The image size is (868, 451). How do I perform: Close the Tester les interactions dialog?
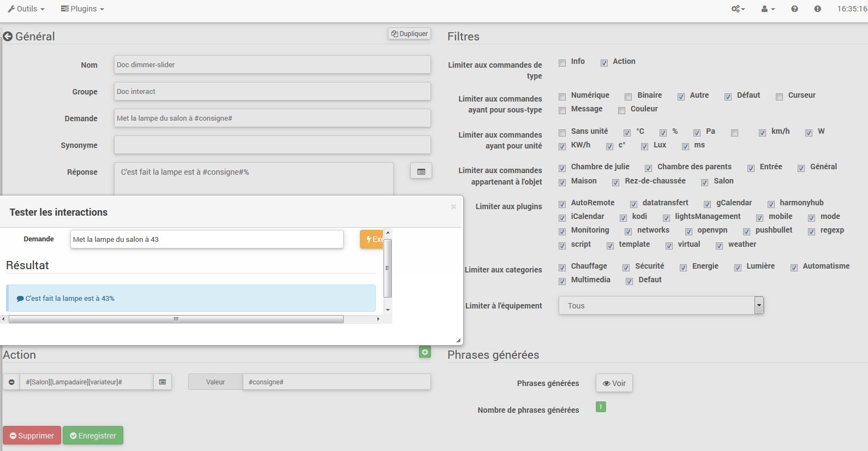453,206
